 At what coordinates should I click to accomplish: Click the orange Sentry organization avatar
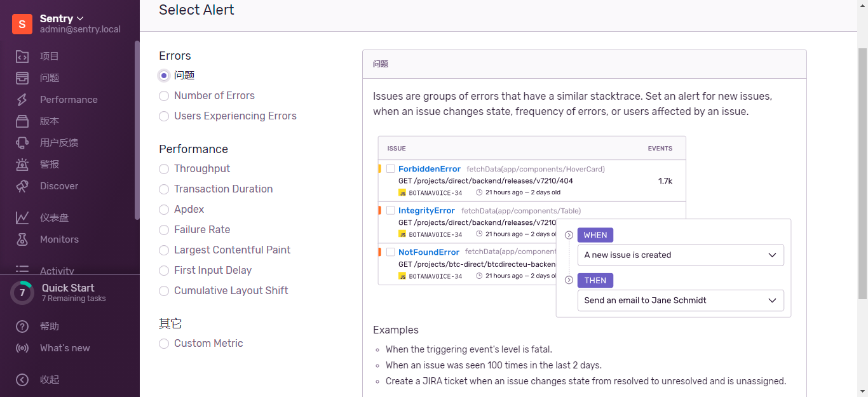click(x=22, y=24)
